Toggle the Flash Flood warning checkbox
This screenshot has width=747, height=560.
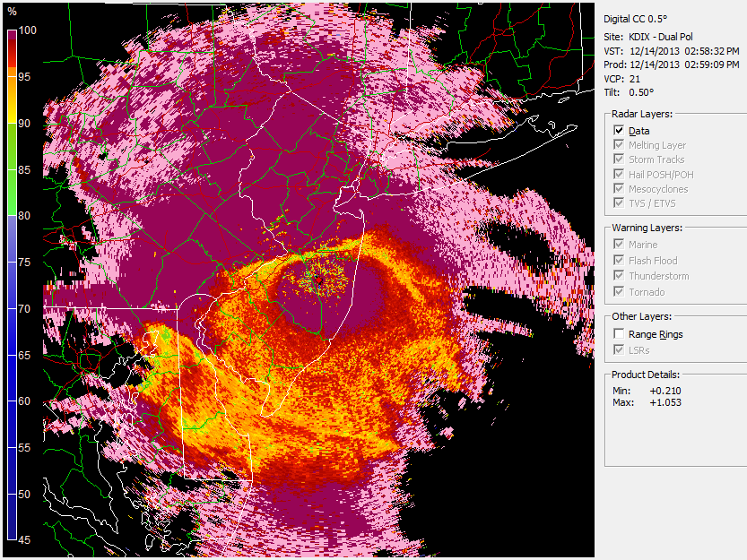[x=619, y=260]
